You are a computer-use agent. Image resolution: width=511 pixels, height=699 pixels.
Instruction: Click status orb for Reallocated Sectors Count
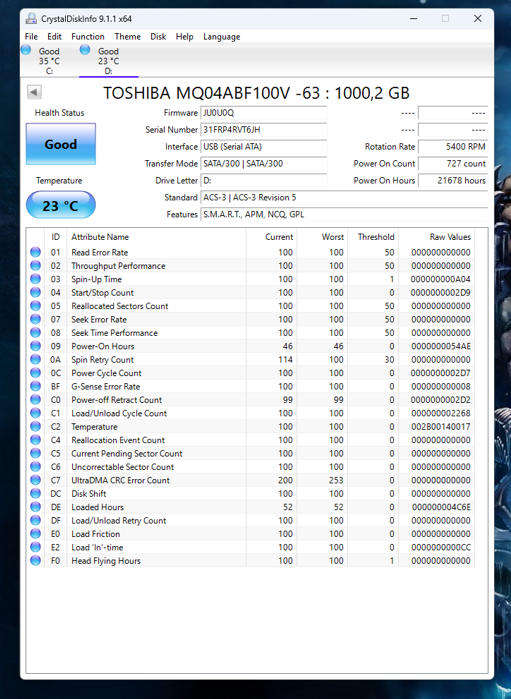point(35,306)
